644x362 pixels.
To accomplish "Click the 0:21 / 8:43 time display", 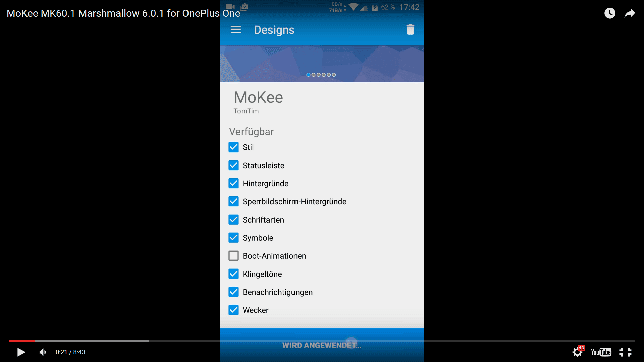I will (70, 352).
